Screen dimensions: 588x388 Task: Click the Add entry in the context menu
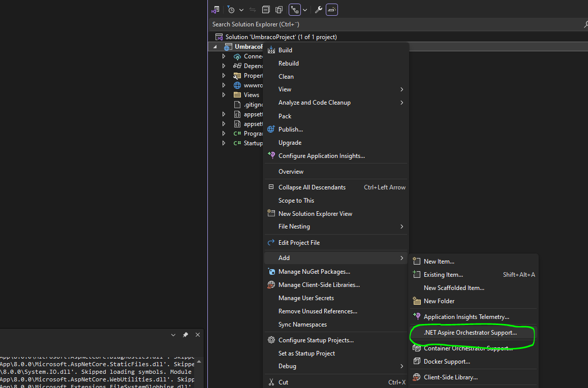336,258
